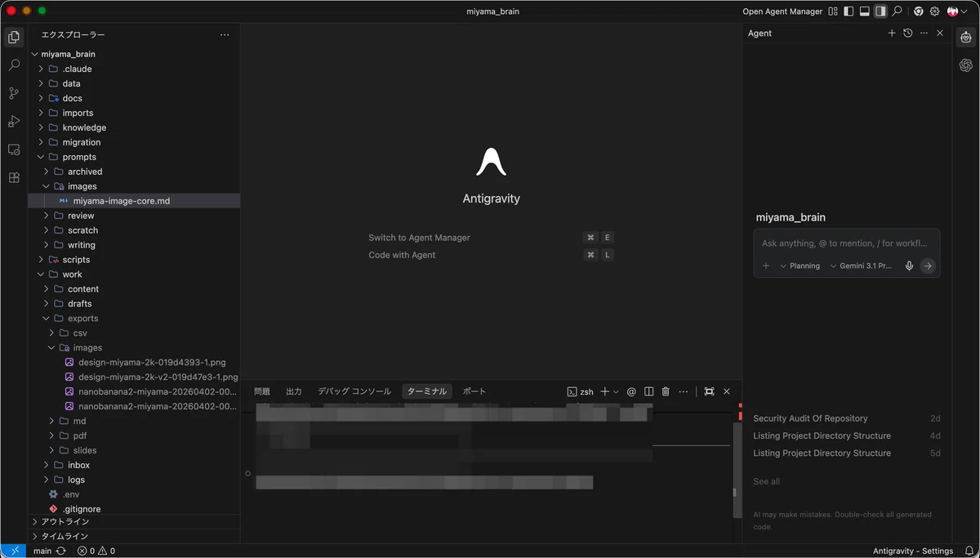The height and width of the screenshot is (558, 980).
Task: Open the Gemini 3.1 Pro model dropdown
Action: (x=862, y=266)
